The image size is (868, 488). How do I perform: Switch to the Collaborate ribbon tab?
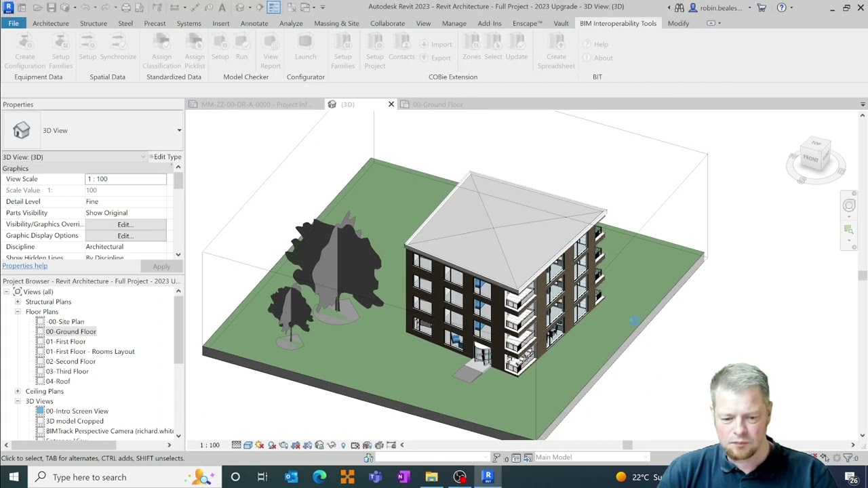(387, 23)
